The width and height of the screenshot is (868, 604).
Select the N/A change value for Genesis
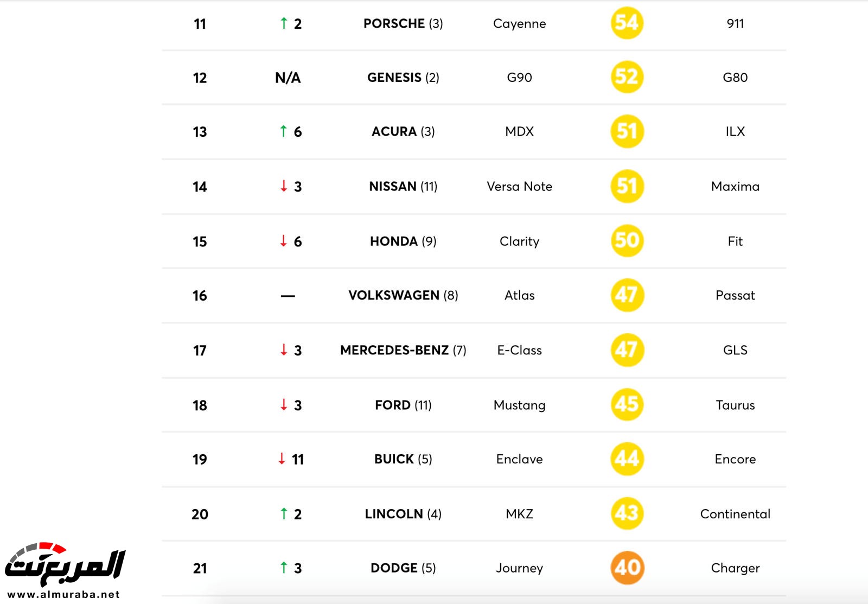point(288,78)
